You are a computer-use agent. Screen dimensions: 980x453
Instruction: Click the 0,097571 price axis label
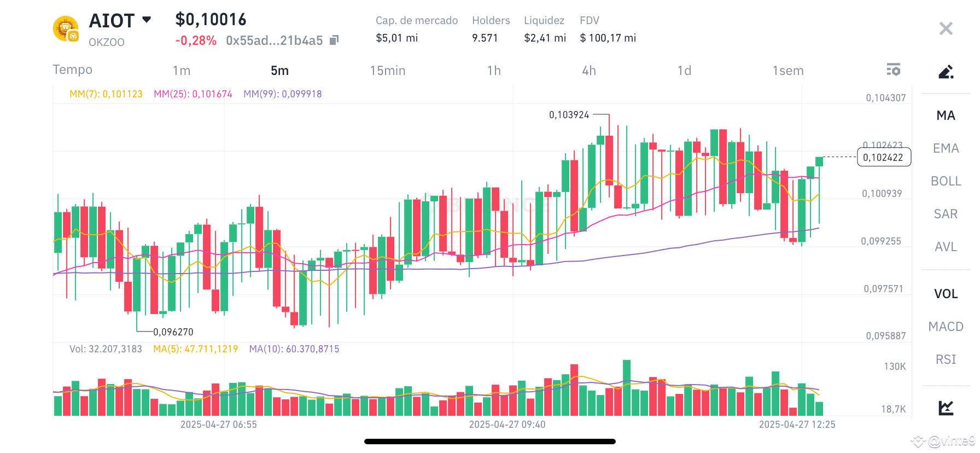click(884, 289)
